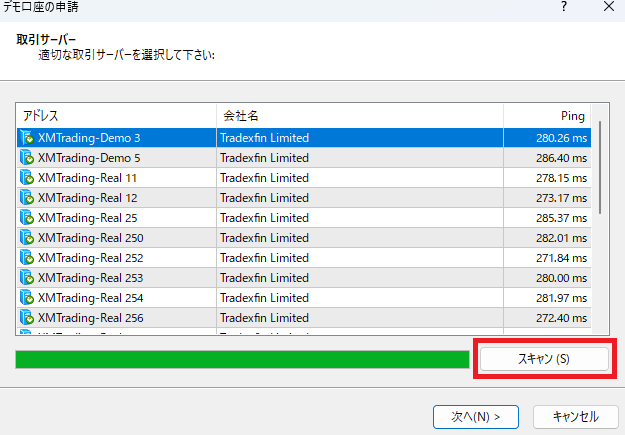Select the XMTrading-Real 254 server row
Viewport: 625px width, 435px height.
click(x=300, y=298)
